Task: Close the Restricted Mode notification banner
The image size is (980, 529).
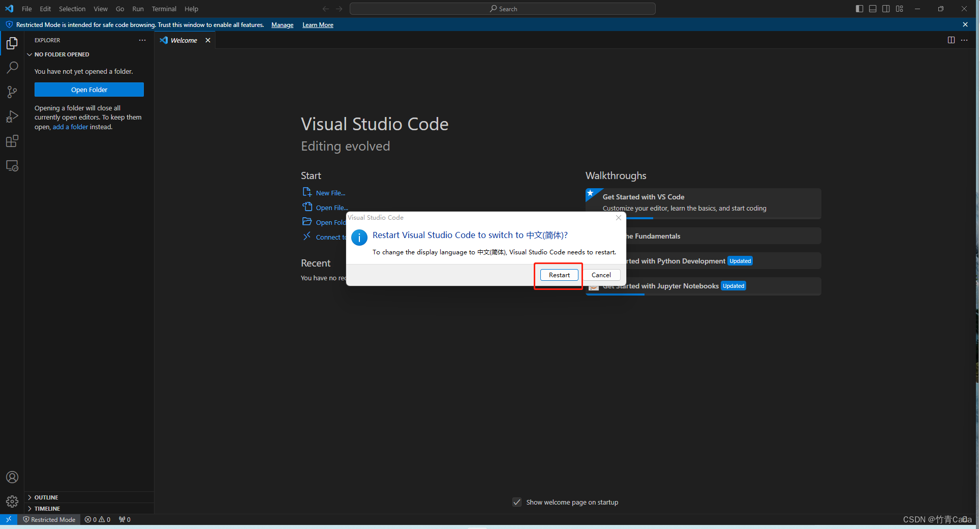Action: pyautogui.click(x=965, y=24)
